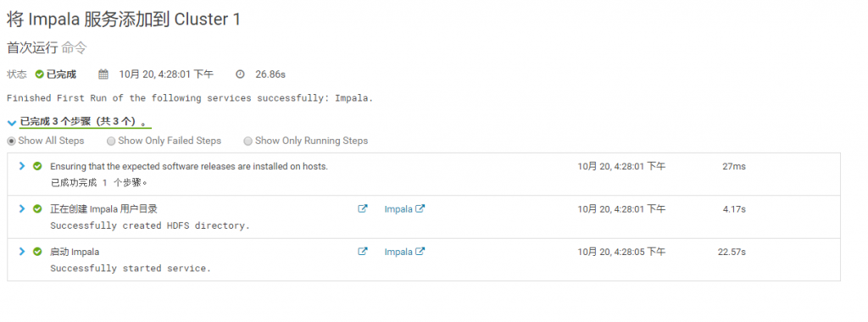868x322 pixels.
Task: Click the green completed progress bar
Action: click(x=86, y=128)
